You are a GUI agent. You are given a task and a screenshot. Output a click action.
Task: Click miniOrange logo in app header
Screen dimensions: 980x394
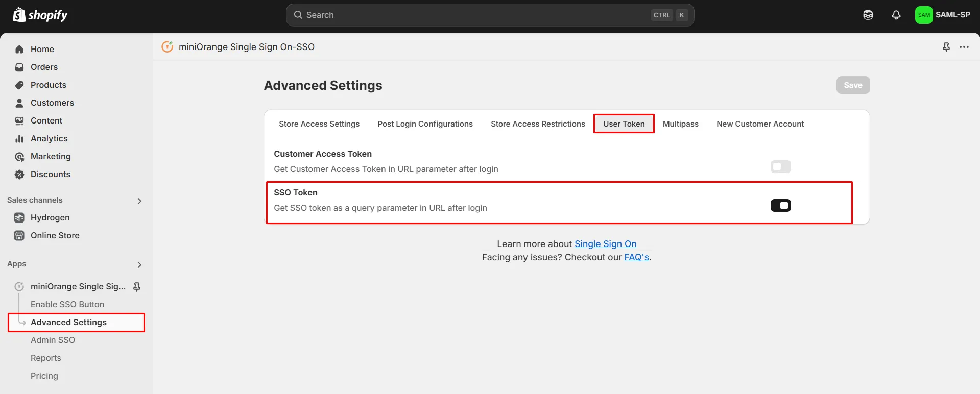coord(168,46)
